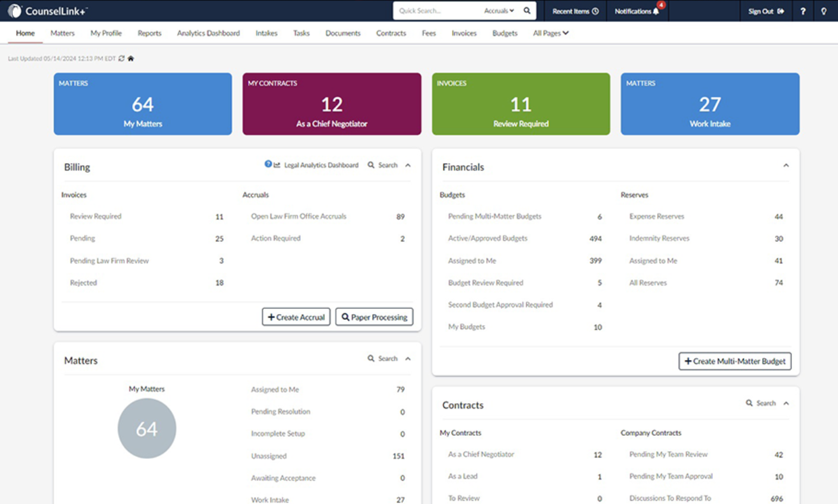
Task: Click the Create Multi-Matter Budget button
Action: coord(734,361)
